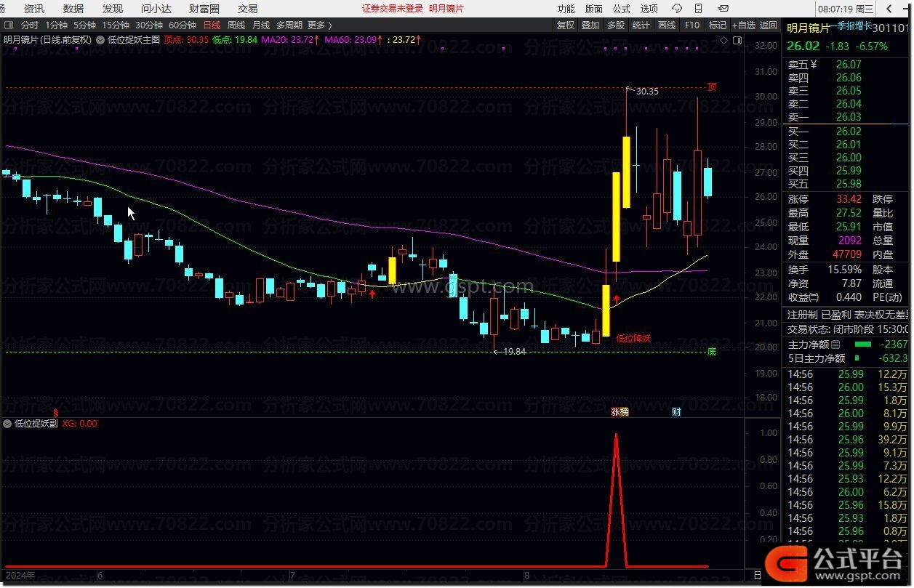Click the 叠加 overlay button
The image size is (914, 588).
point(590,25)
